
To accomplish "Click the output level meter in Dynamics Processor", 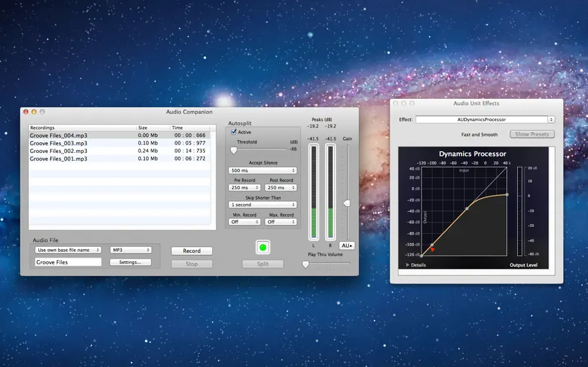I will click(519, 212).
